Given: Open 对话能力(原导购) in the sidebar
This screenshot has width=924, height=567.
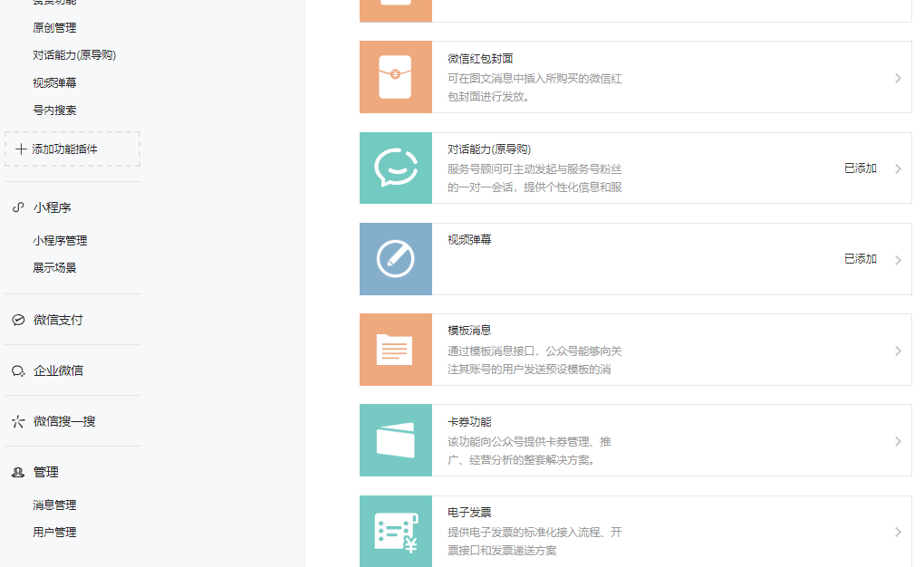Looking at the screenshot, I should tap(74, 55).
